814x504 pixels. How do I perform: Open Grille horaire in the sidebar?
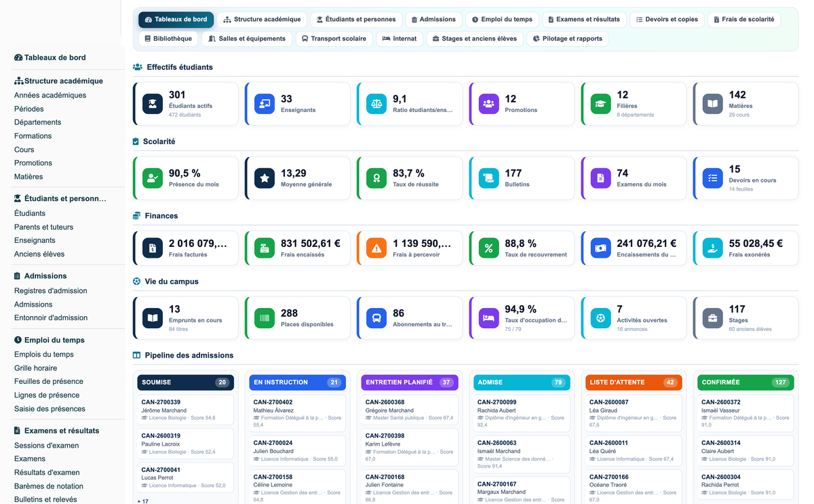[36, 368]
